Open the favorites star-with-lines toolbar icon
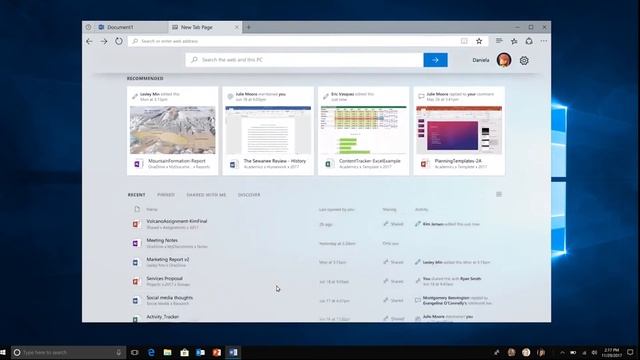The width and height of the screenshot is (640, 360). [x=514, y=41]
